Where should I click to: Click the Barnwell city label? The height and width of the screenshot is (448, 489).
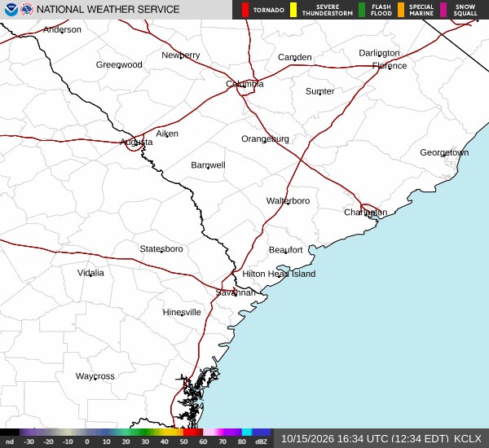(x=208, y=165)
